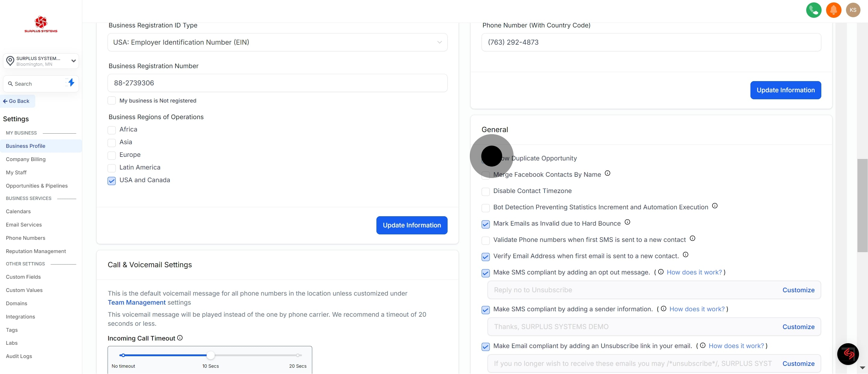Click the Incoming Call Timeout slider handle
Screen dimensions: 868x374
210,355
